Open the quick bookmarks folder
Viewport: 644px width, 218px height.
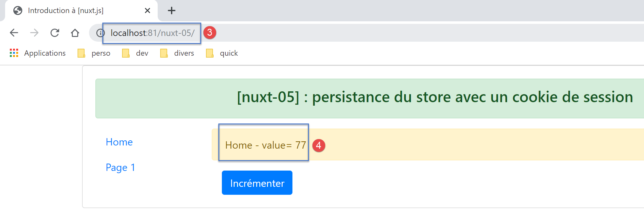[x=222, y=53]
